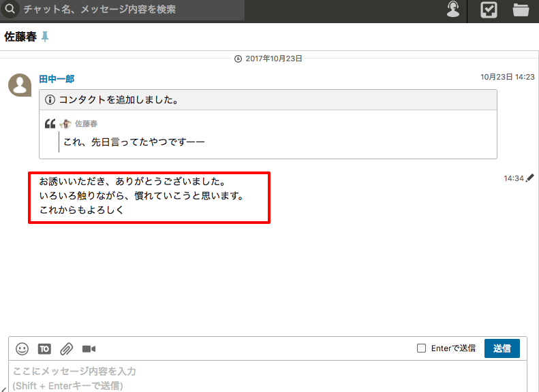Image resolution: width=539 pixels, height=392 pixels.
Task: Open the file management folder icon
Action: point(521,10)
